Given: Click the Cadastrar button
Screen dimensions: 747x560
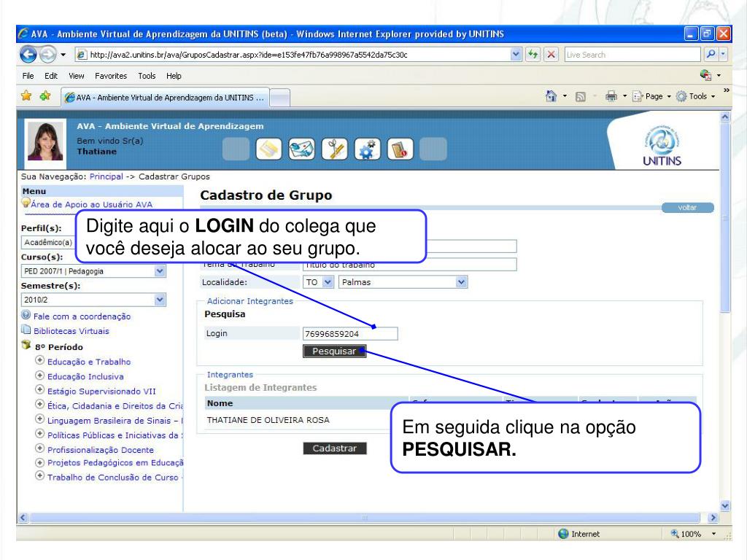Looking at the screenshot, I should pos(335,448).
